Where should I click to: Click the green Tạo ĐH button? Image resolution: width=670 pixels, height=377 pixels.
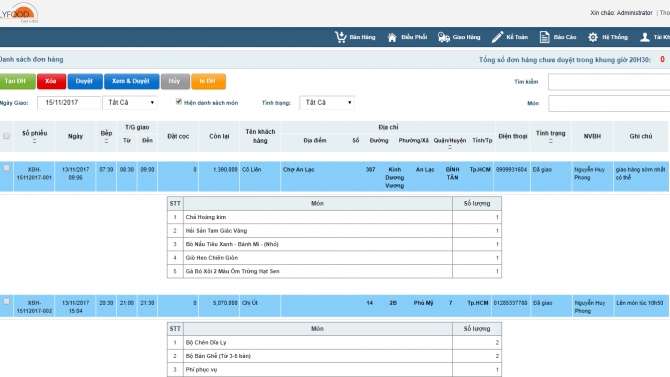pos(17,81)
